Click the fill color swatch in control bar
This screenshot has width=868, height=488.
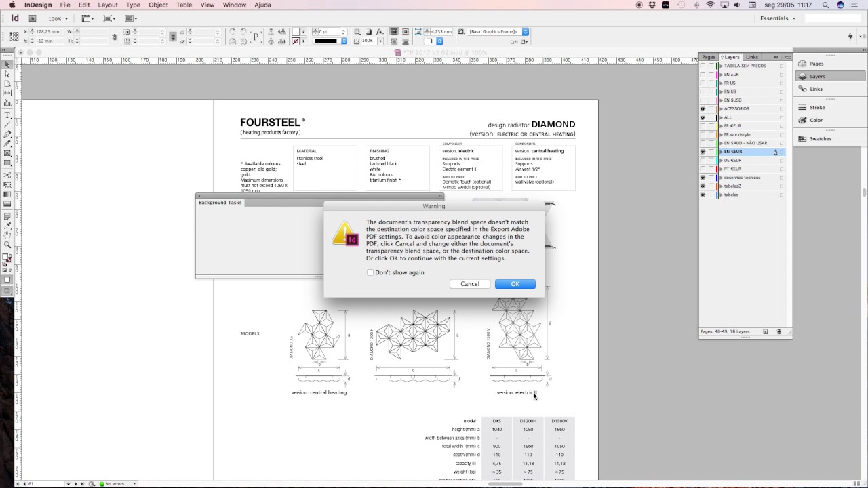point(296,32)
